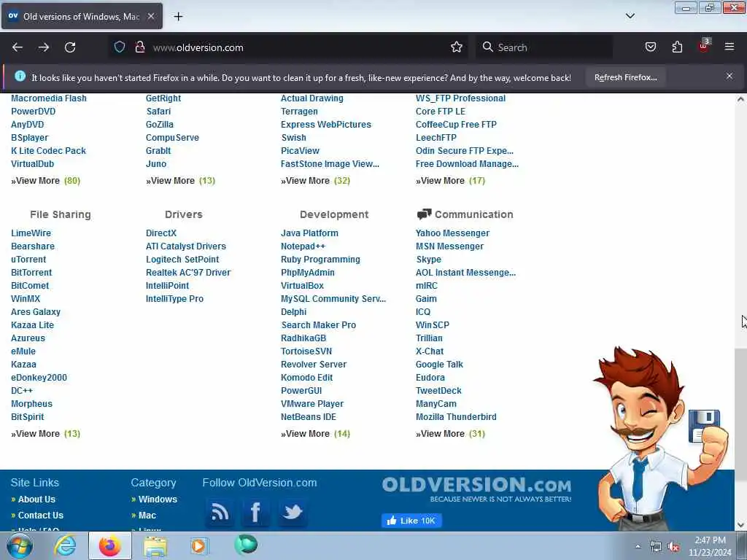
Task: Open the Notepad++ link
Action: pos(303,246)
